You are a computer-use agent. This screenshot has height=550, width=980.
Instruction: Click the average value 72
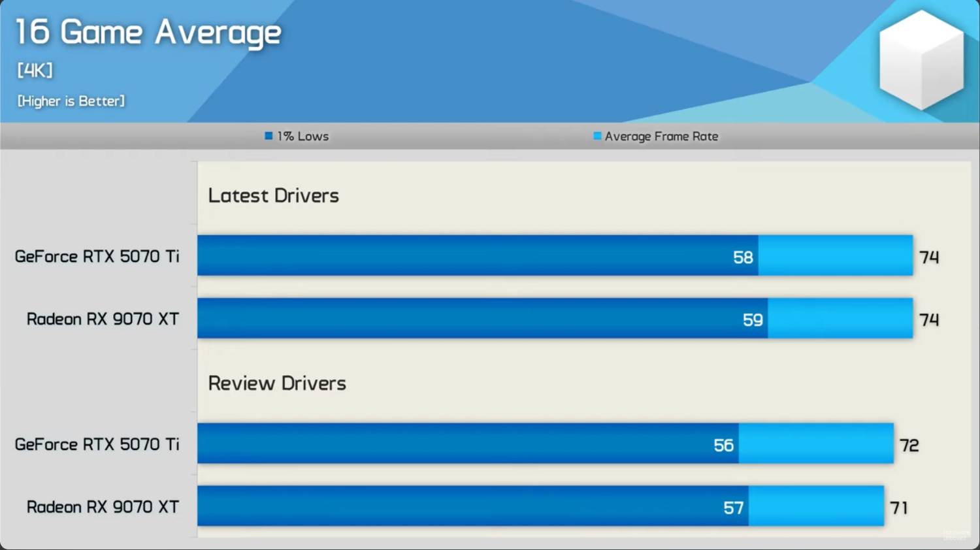[909, 445]
